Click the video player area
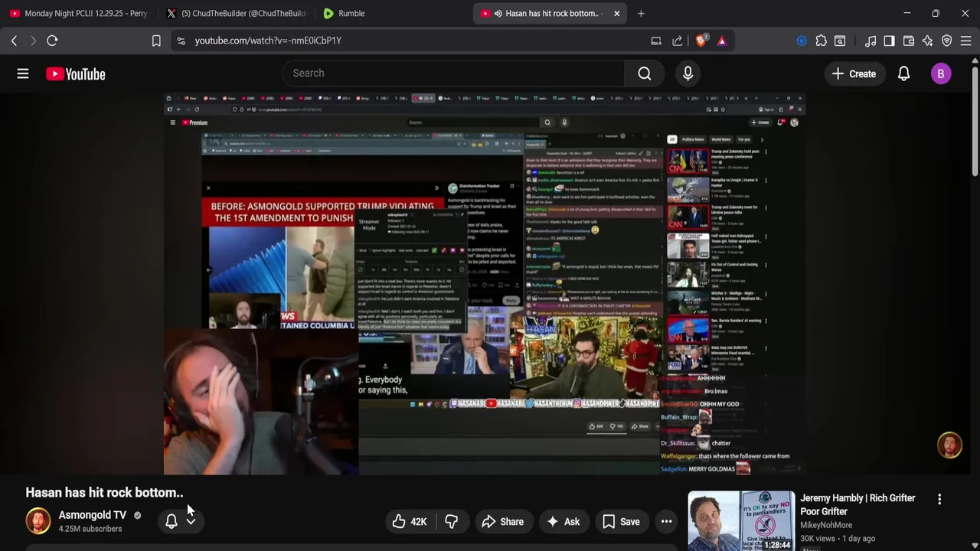The width and height of the screenshot is (980, 551). pyautogui.click(x=485, y=284)
